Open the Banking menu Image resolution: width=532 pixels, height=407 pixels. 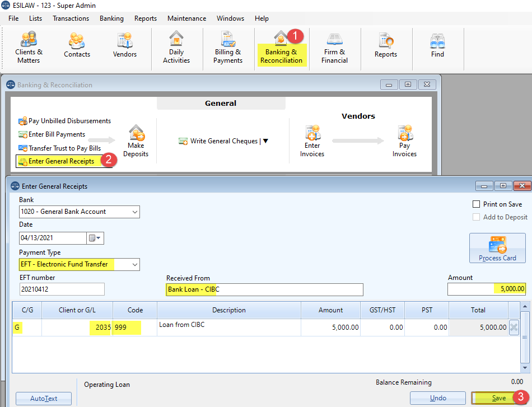[111, 18]
